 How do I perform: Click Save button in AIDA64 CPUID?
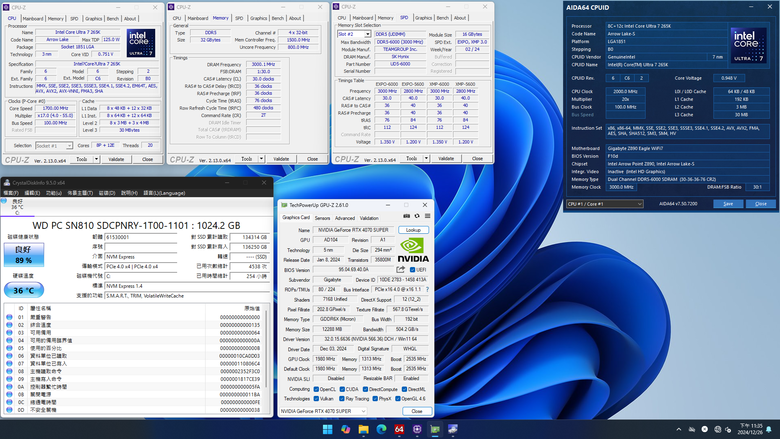click(x=728, y=204)
